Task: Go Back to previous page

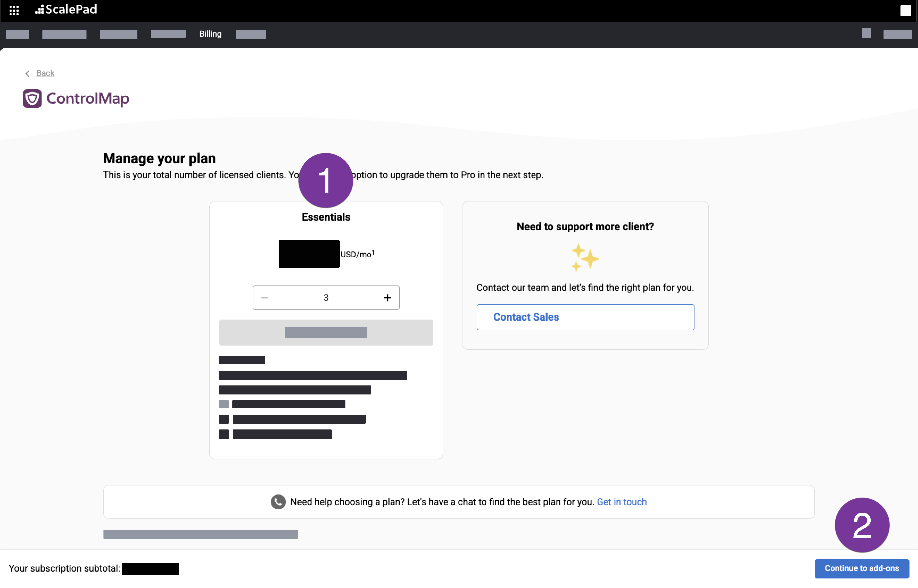Action: [x=45, y=73]
